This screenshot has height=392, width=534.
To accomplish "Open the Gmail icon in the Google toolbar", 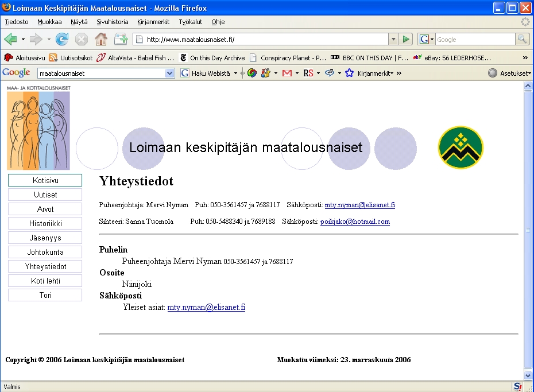I will 287,73.
